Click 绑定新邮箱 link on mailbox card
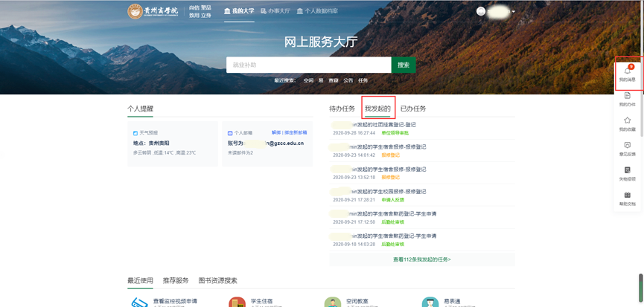 tap(296, 133)
